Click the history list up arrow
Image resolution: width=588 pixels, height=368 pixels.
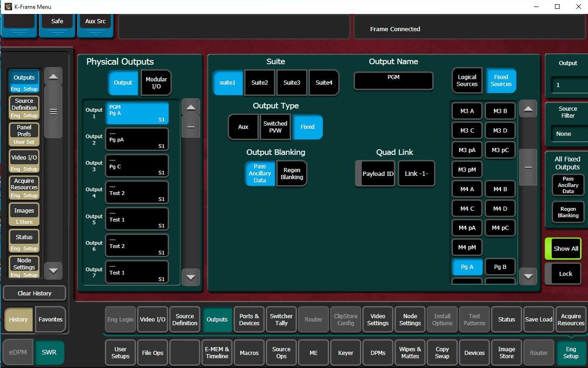click(x=53, y=77)
